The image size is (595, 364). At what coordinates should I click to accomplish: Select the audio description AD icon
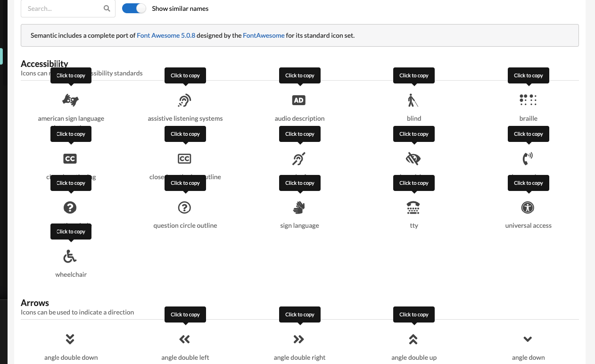[299, 100]
